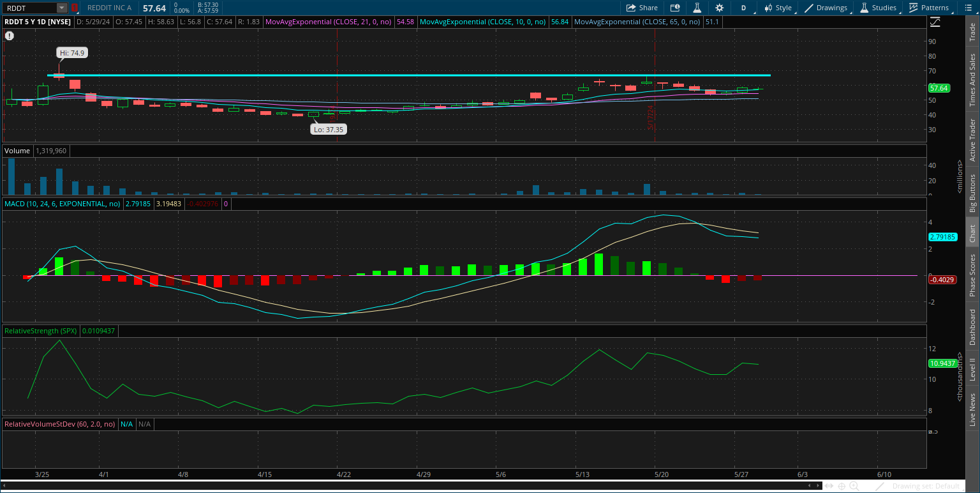Open the flask Edit Studies icon
980x493 pixels.
coord(697,8)
